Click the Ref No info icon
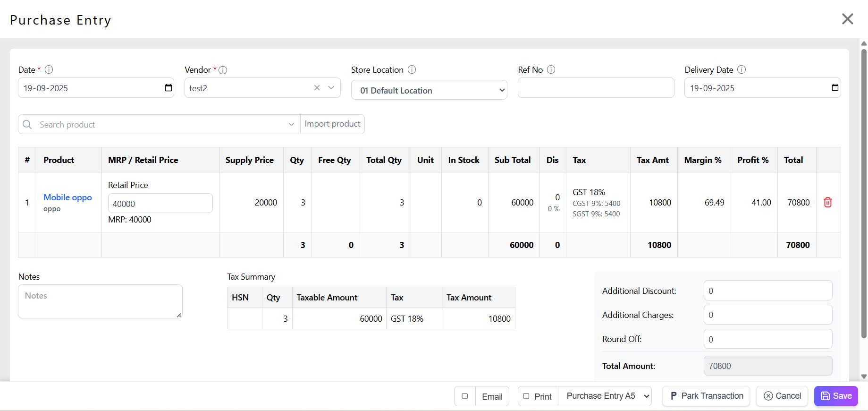Screen dimensions: 868x411 551,69
